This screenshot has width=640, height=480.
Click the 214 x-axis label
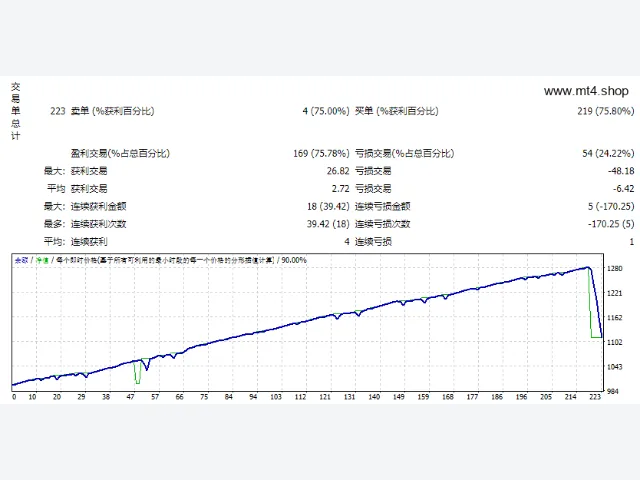coord(571,397)
